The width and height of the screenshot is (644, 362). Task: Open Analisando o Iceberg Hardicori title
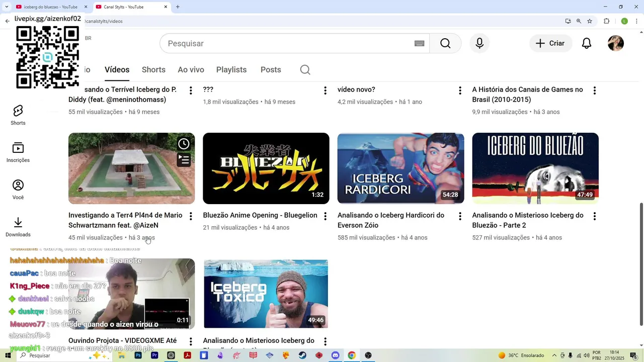point(391,220)
